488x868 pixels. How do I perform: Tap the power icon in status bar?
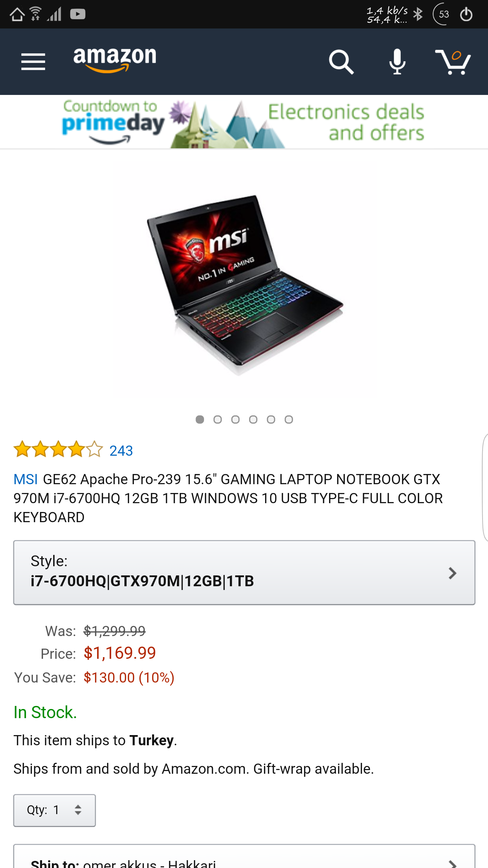pyautogui.click(x=466, y=14)
